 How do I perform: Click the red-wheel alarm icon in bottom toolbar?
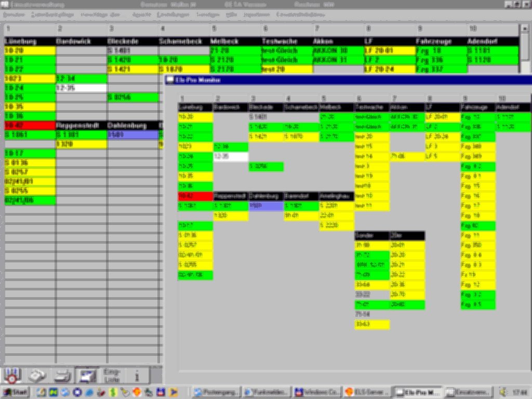pos(11,375)
